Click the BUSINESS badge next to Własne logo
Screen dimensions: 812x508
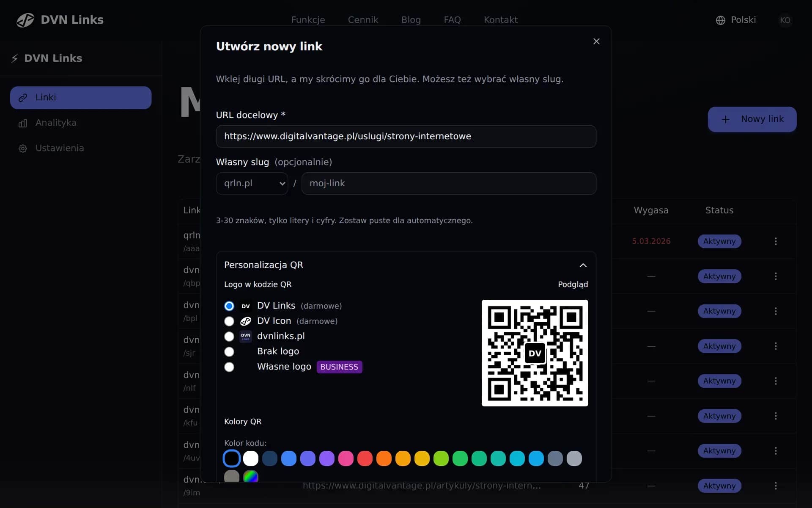(x=339, y=367)
